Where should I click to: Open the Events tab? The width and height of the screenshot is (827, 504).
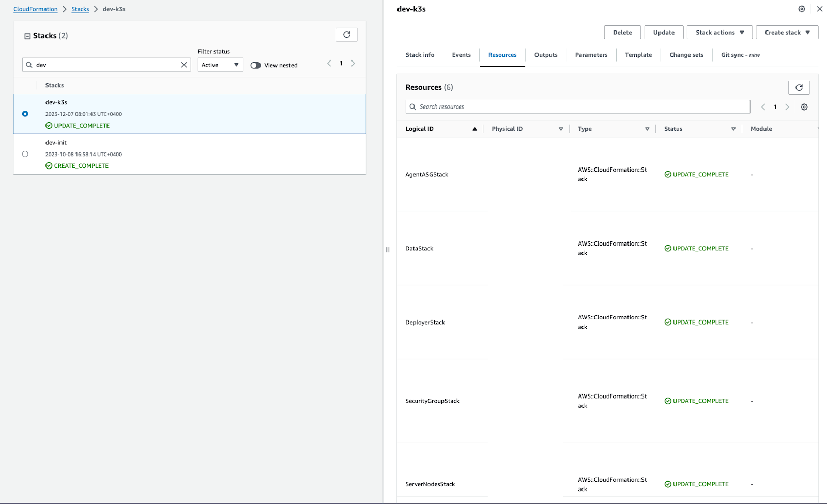[x=461, y=55]
